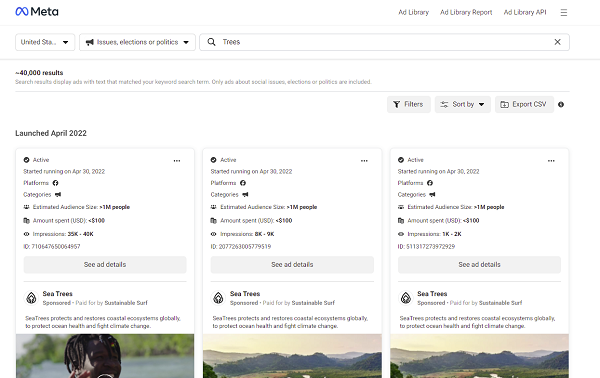Click Sea Trees name on 8K - 9K card
The image size is (600, 378).
(x=245, y=294)
